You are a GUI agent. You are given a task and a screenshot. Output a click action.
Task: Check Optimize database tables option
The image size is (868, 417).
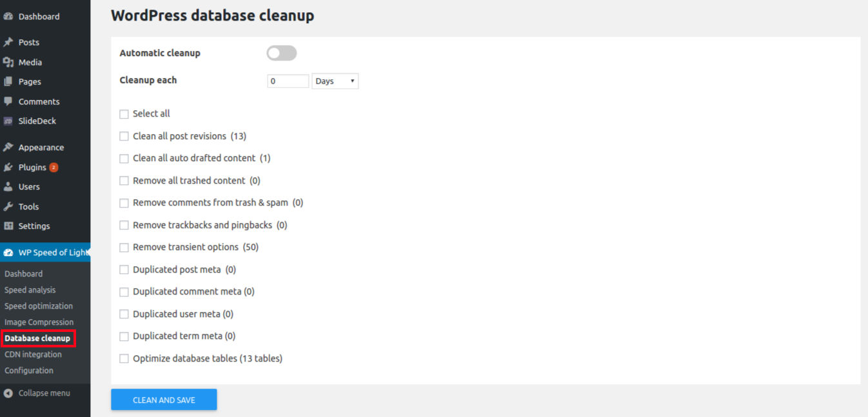coord(124,359)
